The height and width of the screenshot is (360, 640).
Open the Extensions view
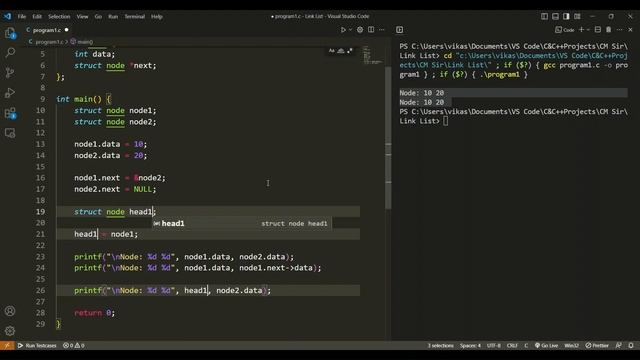(x=10, y=113)
